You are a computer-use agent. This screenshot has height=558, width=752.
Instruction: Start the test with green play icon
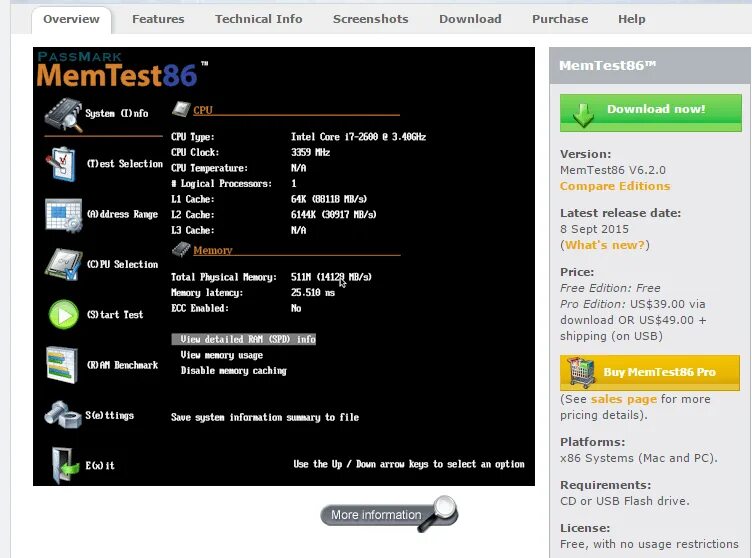64,315
